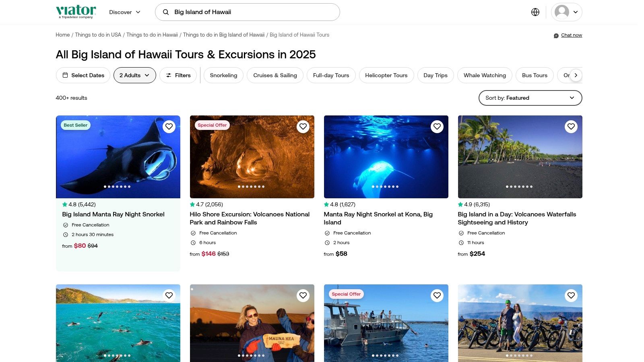Expand the Discover dropdown menu
This screenshot has height=362, width=644.
[x=125, y=12]
